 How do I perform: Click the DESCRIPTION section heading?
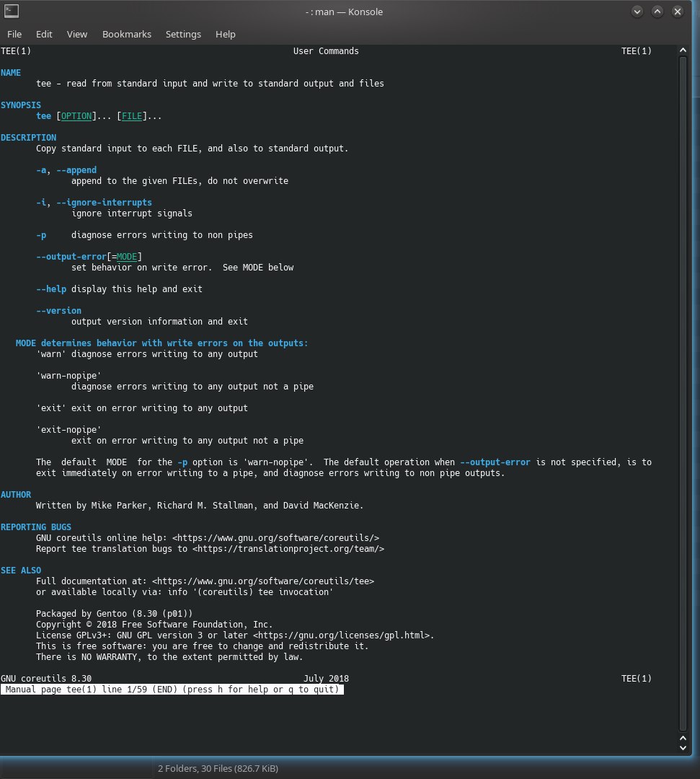(x=28, y=138)
